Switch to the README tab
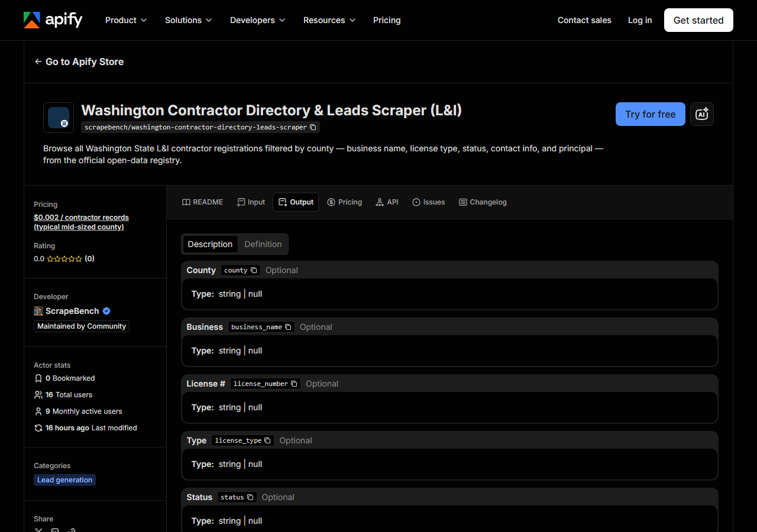757x532 pixels. (202, 202)
